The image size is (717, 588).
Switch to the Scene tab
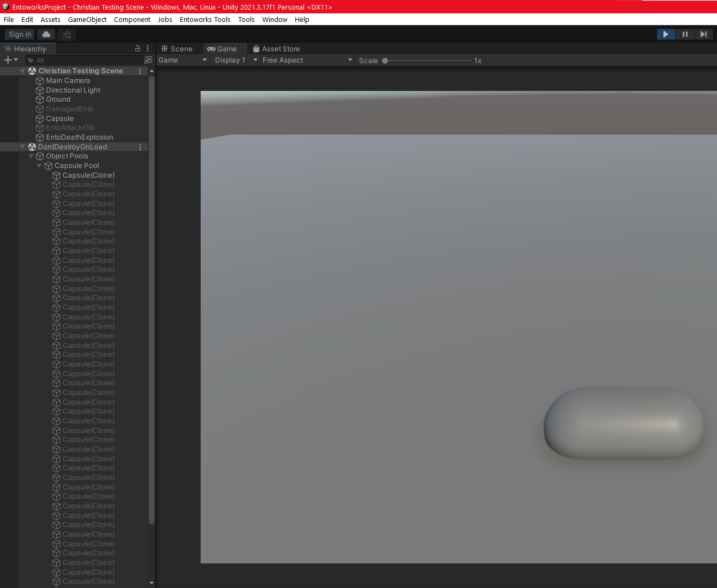(177, 49)
